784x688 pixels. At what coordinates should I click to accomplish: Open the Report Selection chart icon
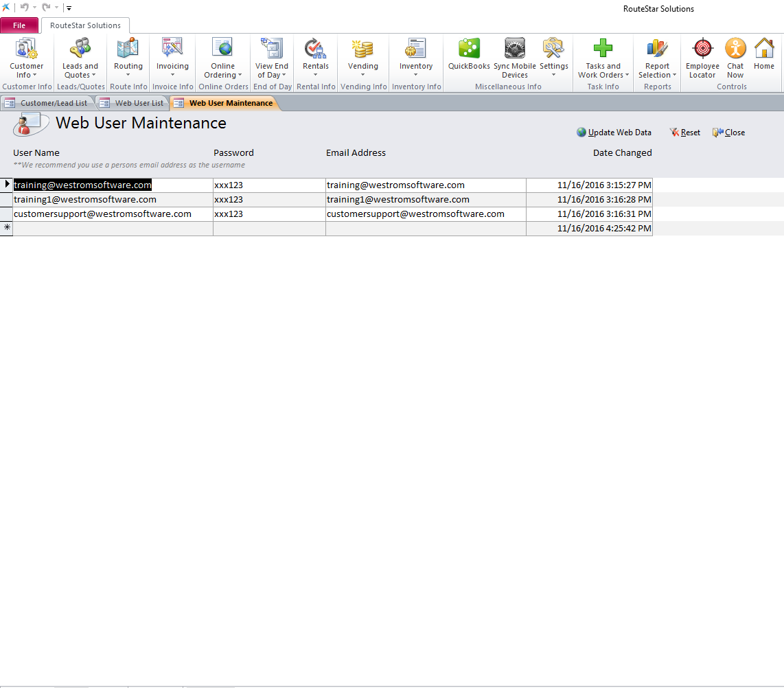(x=657, y=49)
